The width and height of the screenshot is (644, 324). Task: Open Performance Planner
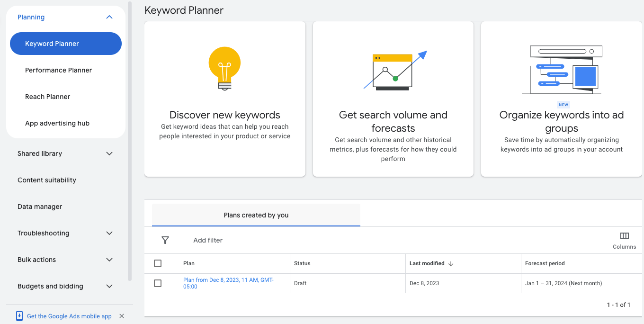(x=59, y=70)
